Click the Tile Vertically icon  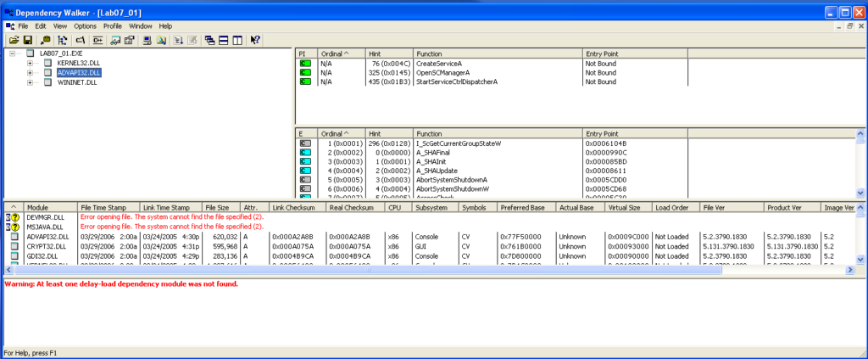coord(236,40)
